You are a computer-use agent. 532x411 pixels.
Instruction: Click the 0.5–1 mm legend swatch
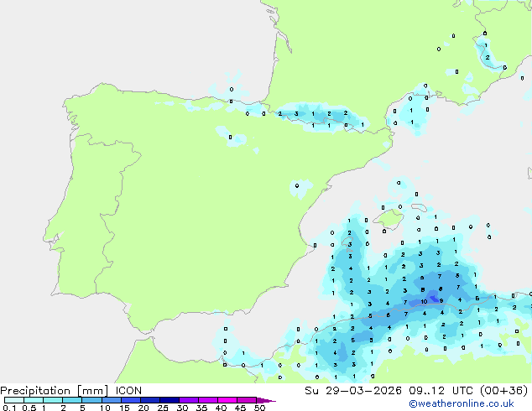pyautogui.click(x=34, y=400)
